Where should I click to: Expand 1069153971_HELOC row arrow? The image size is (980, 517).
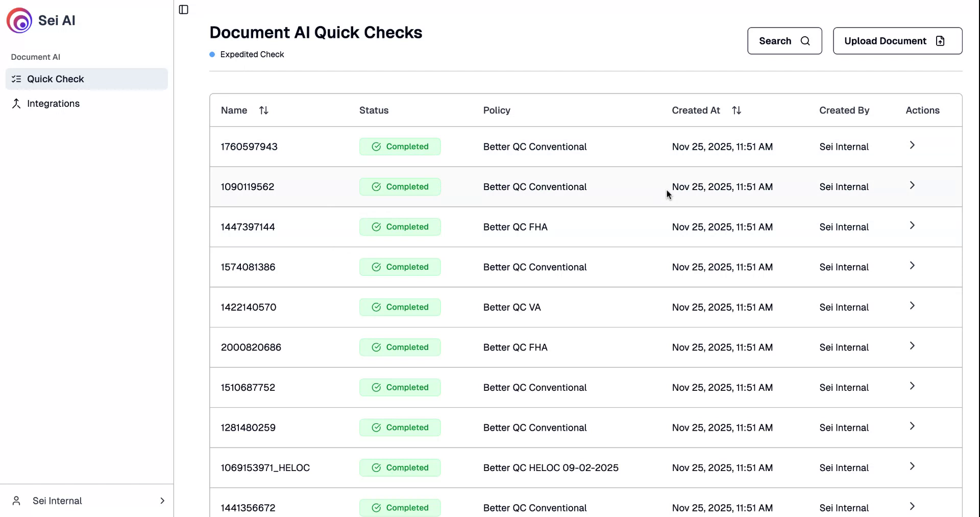[912, 466]
